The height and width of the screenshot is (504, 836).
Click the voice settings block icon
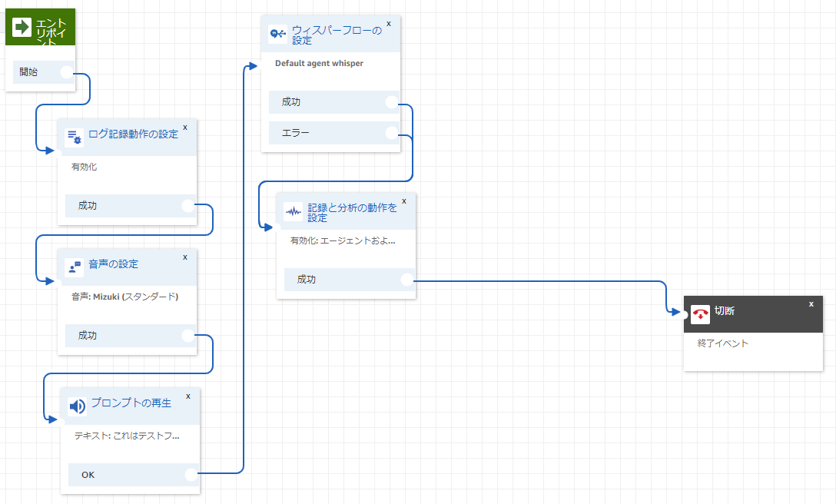click(74, 267)
